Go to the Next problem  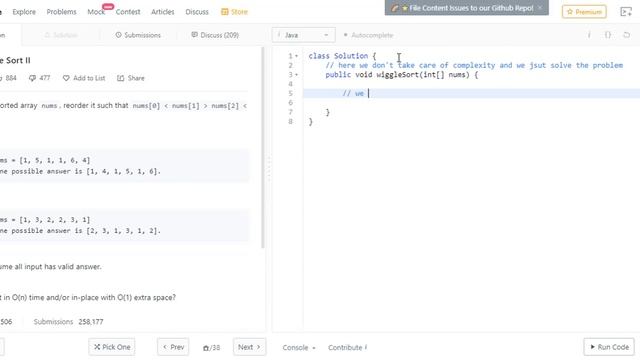(249, 347)
